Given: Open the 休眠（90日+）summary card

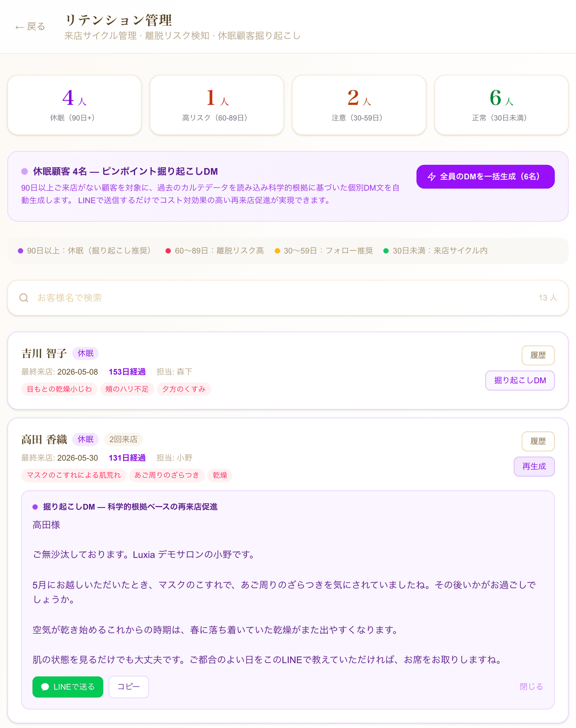Looking at the screenshot, I should (x=74, y=105).
